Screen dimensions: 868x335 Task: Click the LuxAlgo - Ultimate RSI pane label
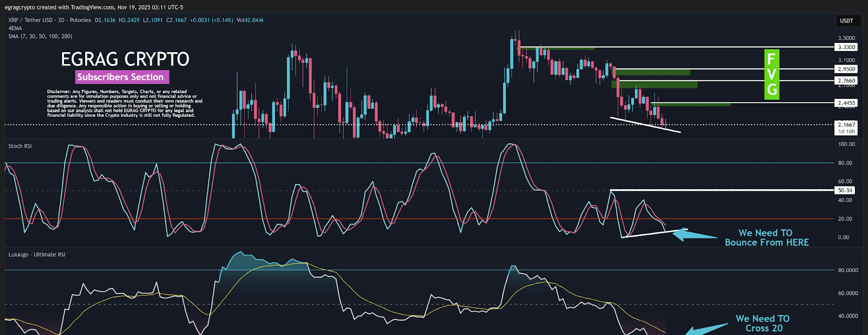(x=37, y=255)
